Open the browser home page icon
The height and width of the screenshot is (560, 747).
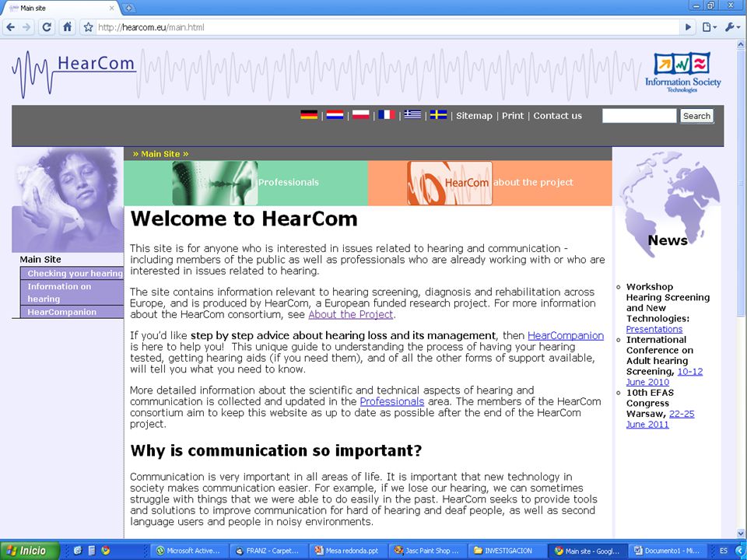tap(67, 27)
